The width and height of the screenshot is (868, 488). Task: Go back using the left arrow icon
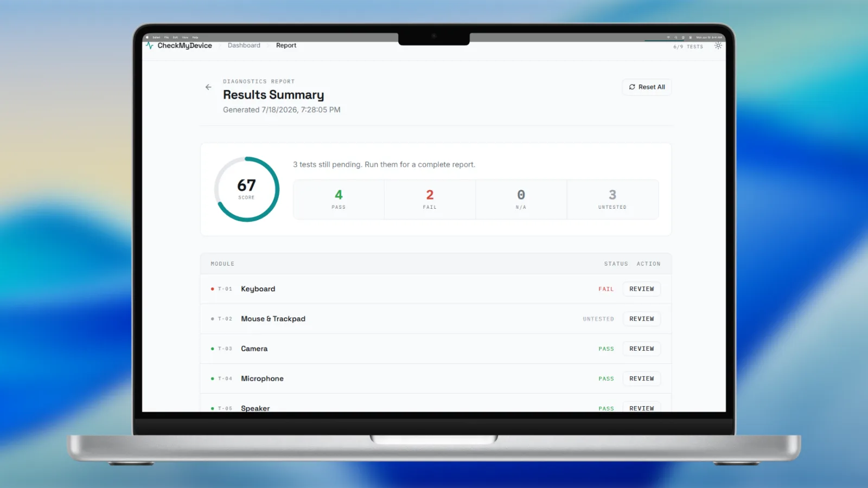coord(208,87)
